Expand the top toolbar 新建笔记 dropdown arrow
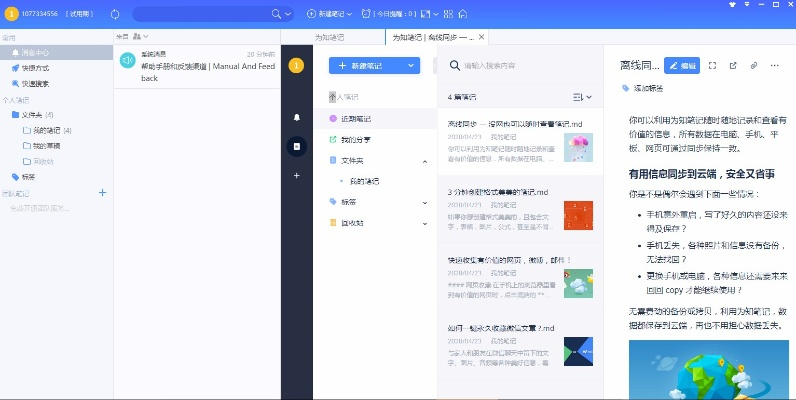796x400 pixels. point(349,14)
